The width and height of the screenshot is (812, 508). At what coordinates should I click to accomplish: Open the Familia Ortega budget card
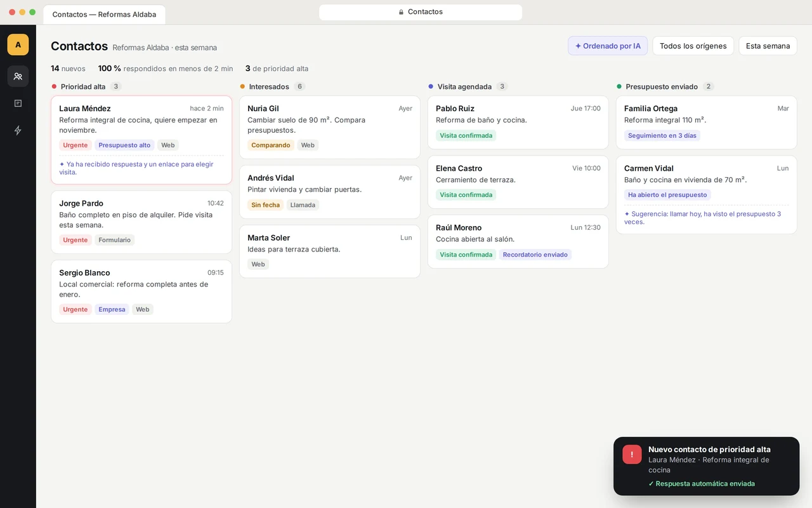(x=707, y=122)
